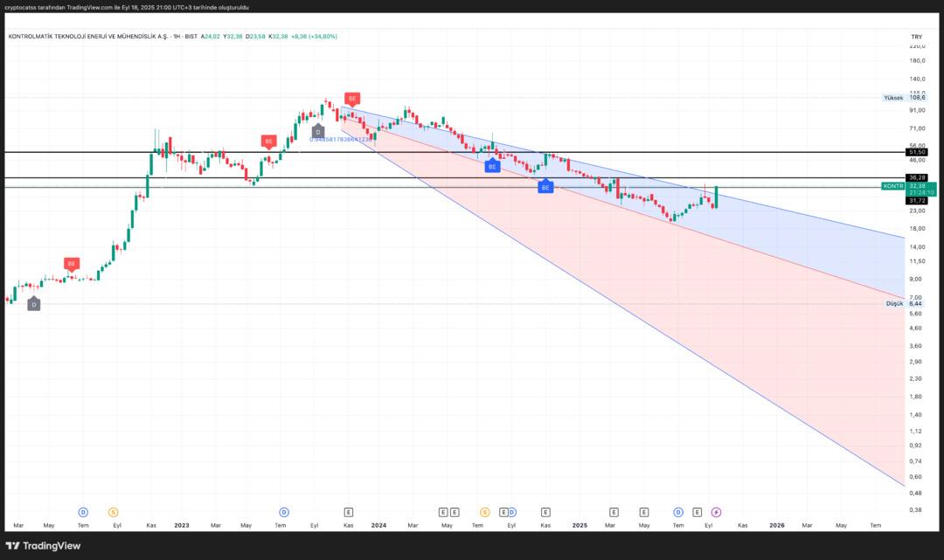Click the red BE marker above mid-2023 candles

268,142
